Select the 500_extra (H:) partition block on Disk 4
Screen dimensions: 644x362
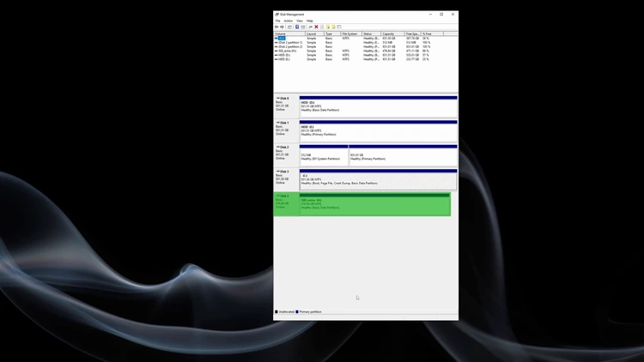pos(374,204)
